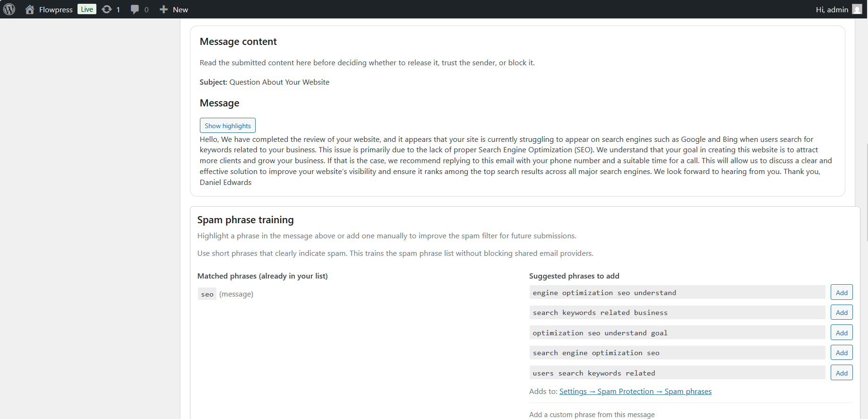Open the Hi, admin account menu

tap(832, 9)
